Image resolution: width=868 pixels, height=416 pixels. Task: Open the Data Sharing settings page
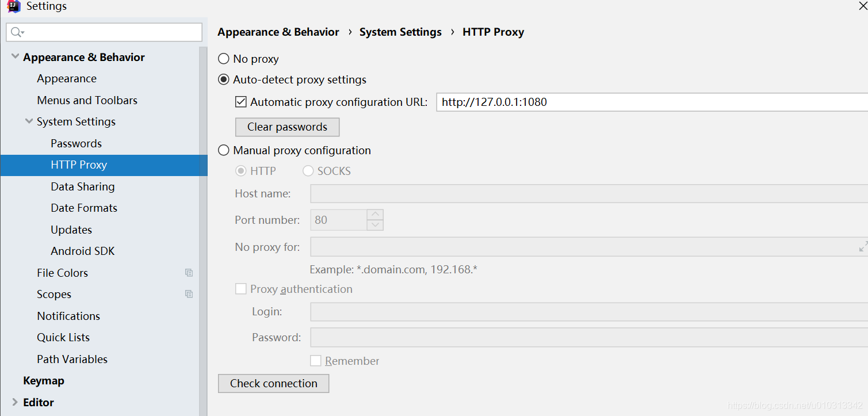point(82,186)
